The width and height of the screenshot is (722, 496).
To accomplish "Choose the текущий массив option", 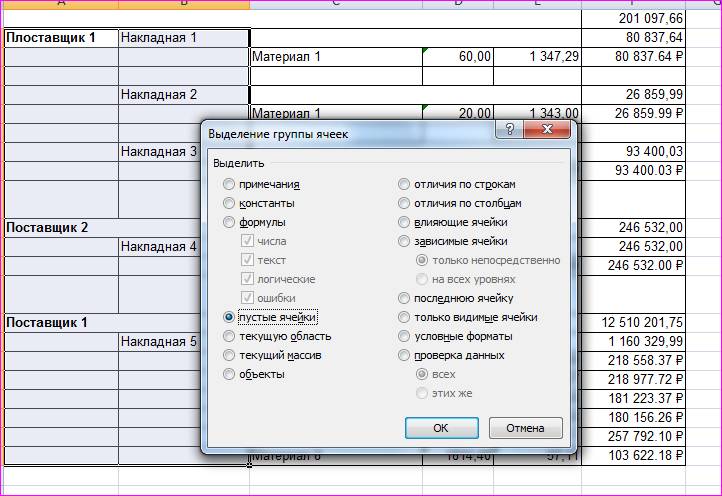I will click(230, 355).
